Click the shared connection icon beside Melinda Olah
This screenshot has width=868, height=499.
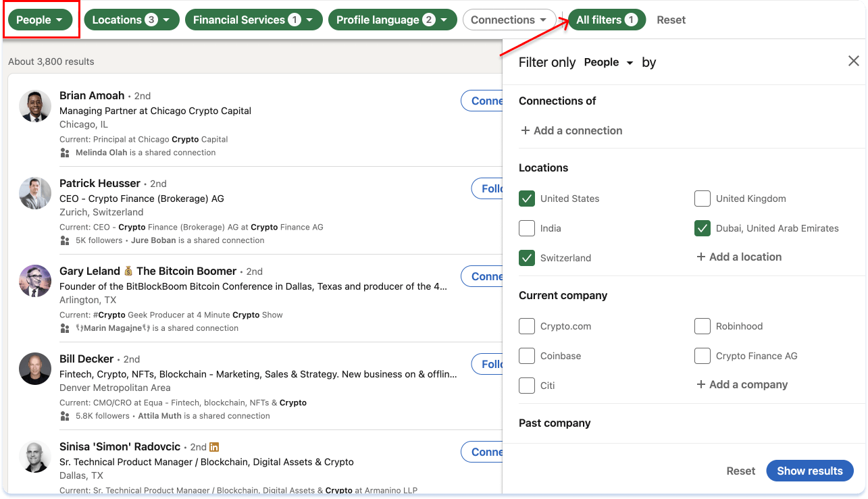pos(65,152)
